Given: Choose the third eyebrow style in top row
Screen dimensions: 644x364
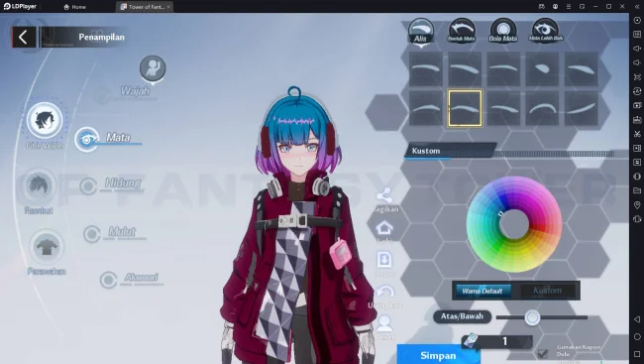Looking at the screenshot, I should (x=503, y=68).
